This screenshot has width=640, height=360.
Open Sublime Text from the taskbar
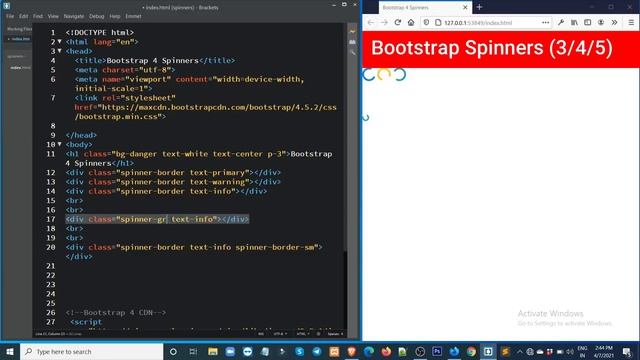505,351
